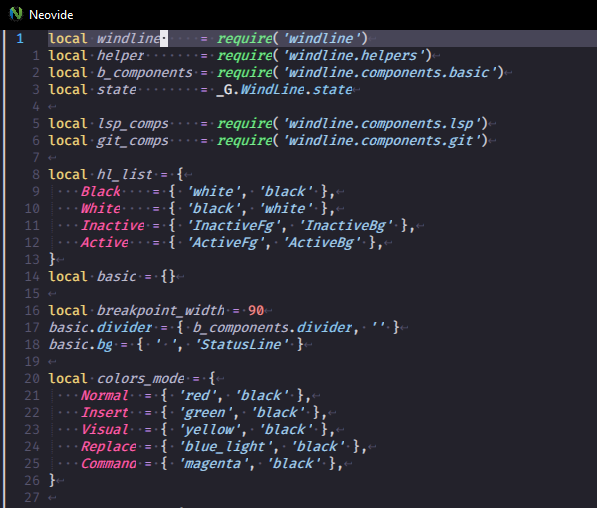
Task: Click the 'helper' variable name
Action: 120,56
